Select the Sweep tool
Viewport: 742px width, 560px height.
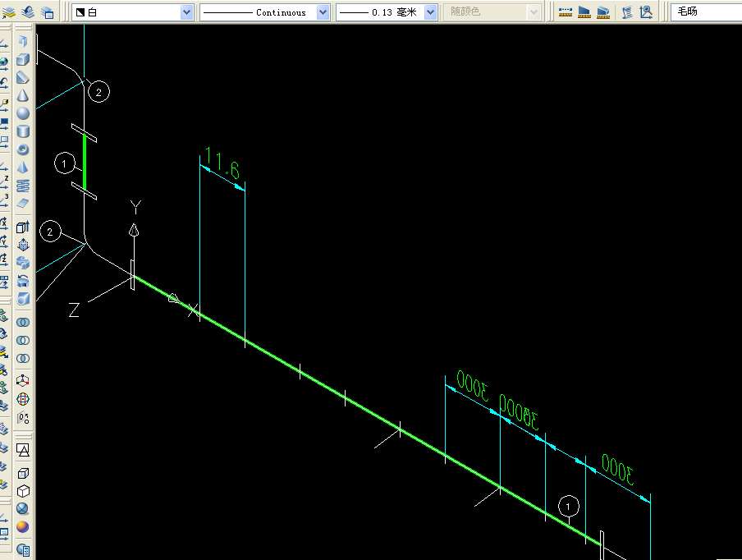click(23, 263)
